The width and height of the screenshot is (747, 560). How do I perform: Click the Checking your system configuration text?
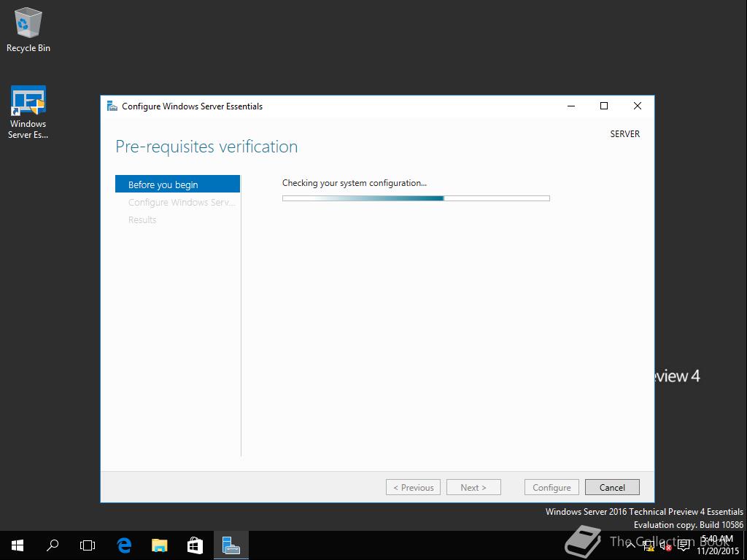click(355, 183)
